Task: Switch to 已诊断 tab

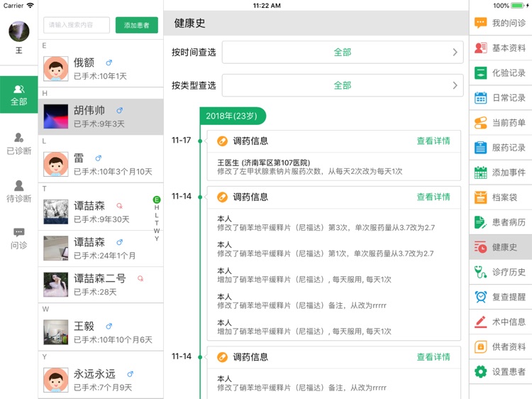Action: pyautogui.click(x=18, y=143)
